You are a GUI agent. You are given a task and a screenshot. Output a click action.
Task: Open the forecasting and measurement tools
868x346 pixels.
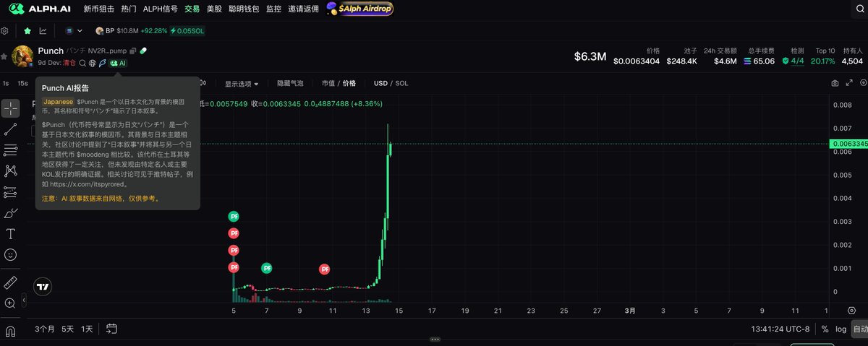point(11,192)
